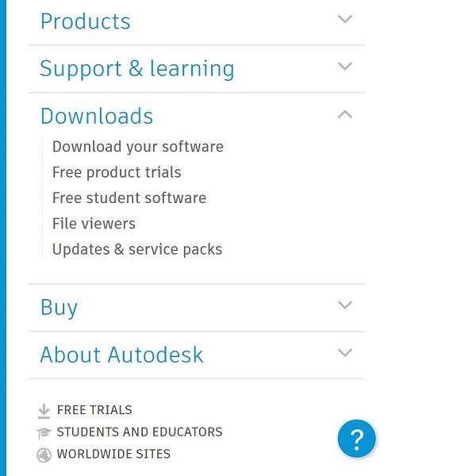Open the Buy menu heading
Viewport: 476px width, 476px height.
[59, 307]
